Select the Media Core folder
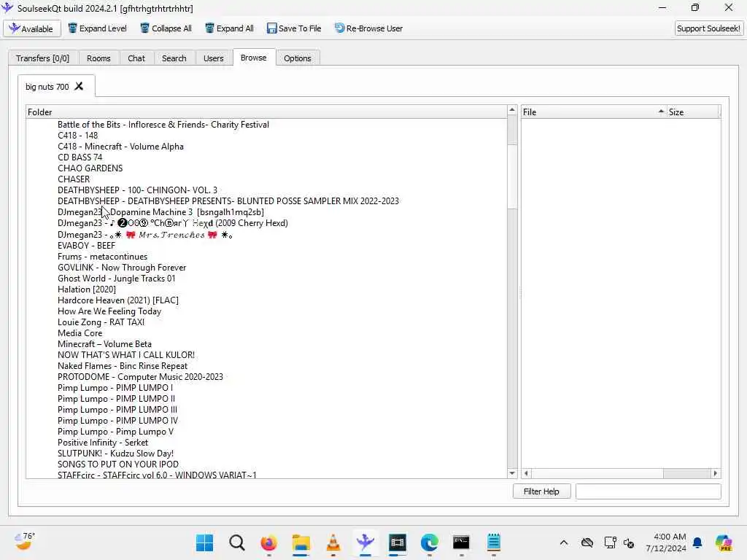747x560 pixels. [x=80, y=332]
